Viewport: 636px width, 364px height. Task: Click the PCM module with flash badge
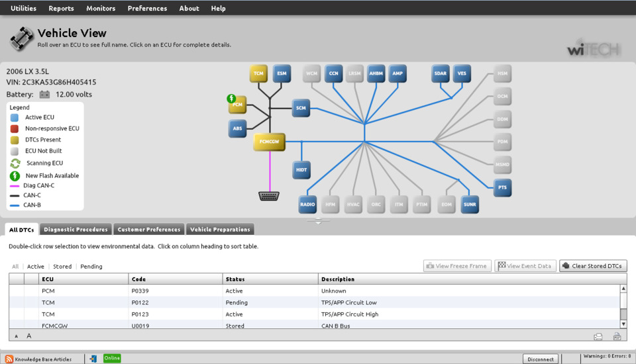[238, 105]
